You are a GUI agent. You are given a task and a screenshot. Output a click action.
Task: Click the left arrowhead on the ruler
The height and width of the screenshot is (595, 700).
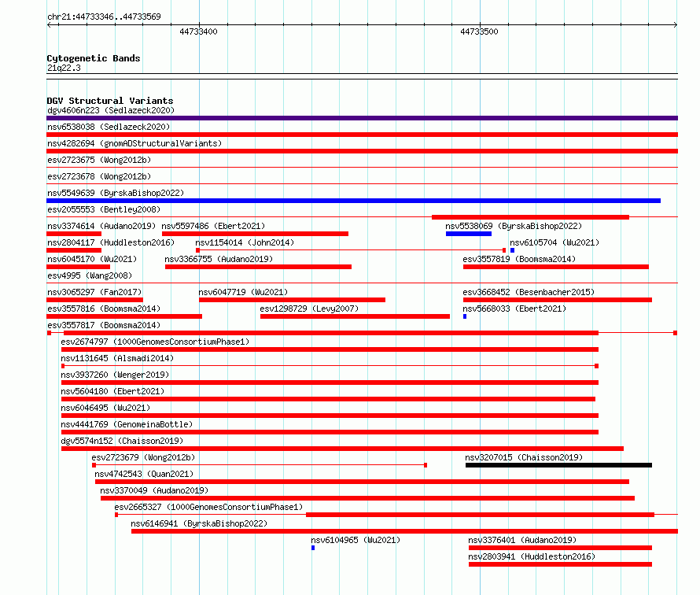(49, 25)
